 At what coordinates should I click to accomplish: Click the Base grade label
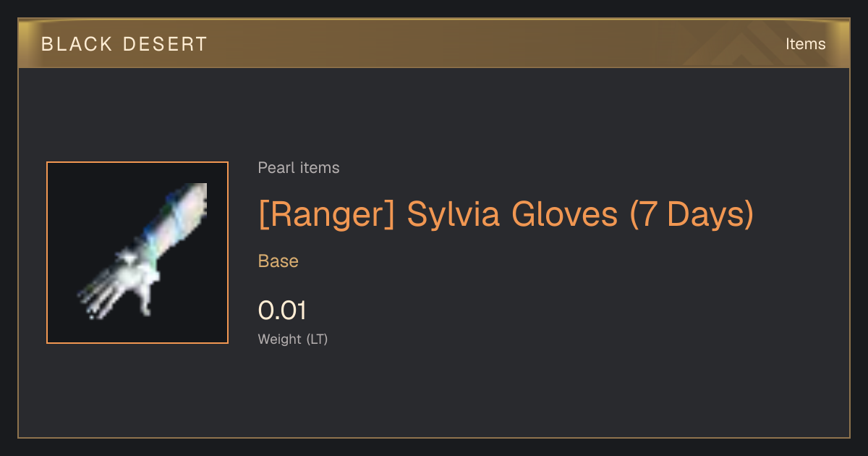(278, 261)
